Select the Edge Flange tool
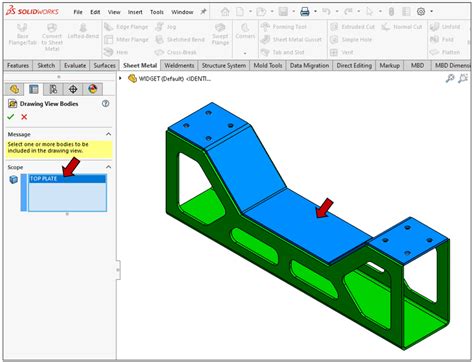474x362 pixels. tap(126, 27)
